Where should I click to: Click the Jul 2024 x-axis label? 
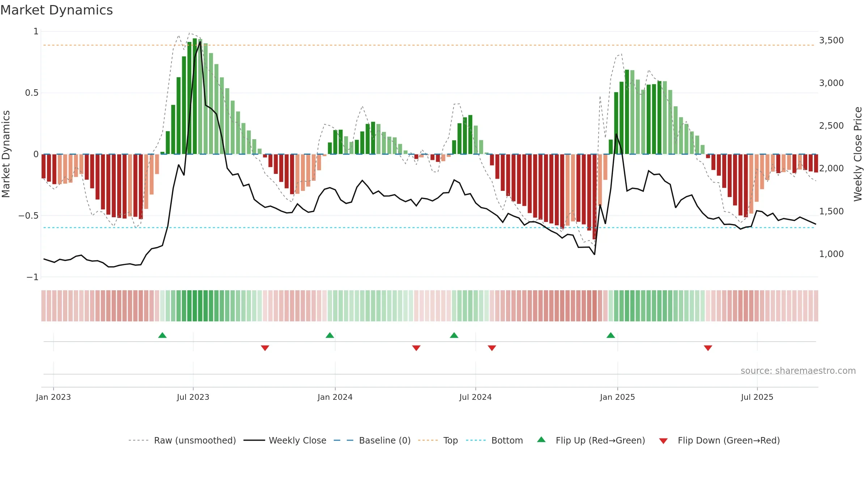click(x=476, y=397)
